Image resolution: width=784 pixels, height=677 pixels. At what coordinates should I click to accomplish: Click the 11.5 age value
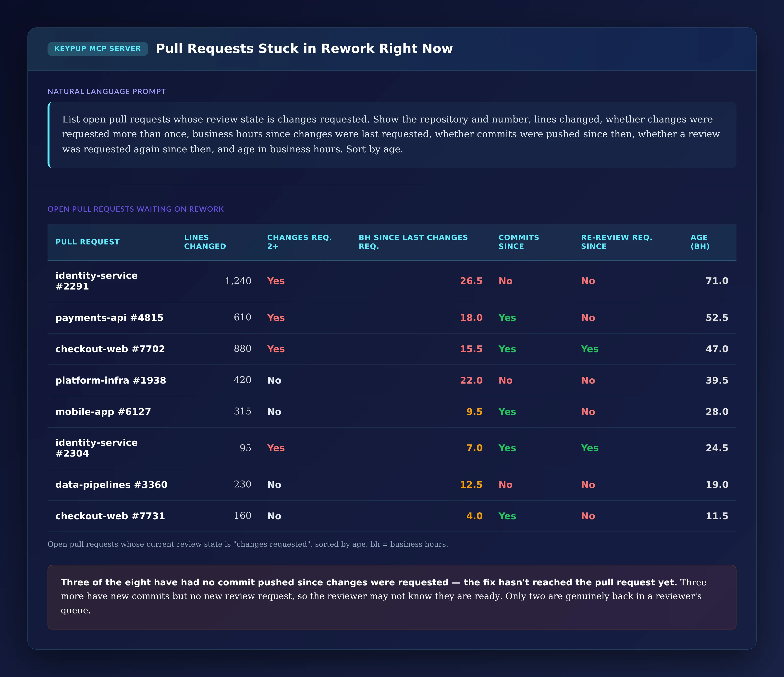[717, 516]
